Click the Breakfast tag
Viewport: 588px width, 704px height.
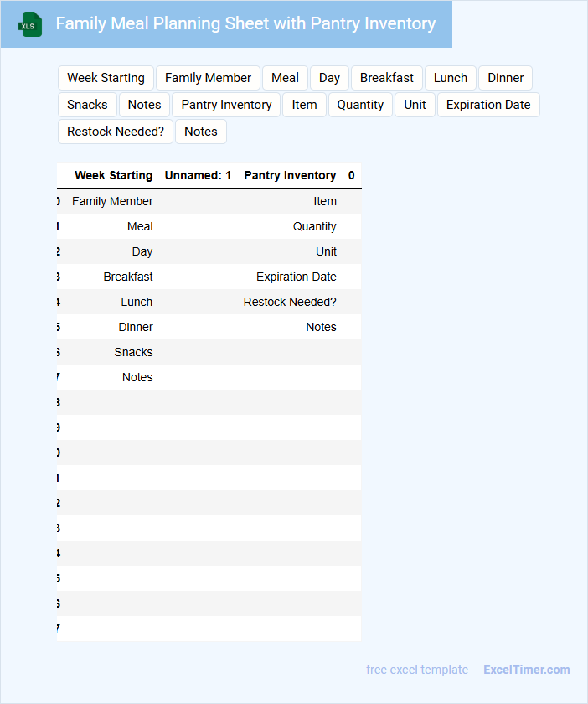point(386,78)
